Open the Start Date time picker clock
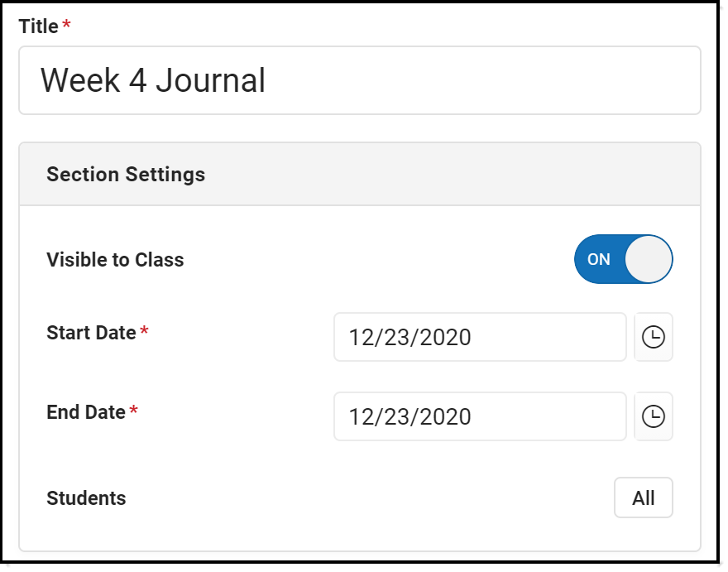This screenshot has width=728, height=572. [654, 338]
